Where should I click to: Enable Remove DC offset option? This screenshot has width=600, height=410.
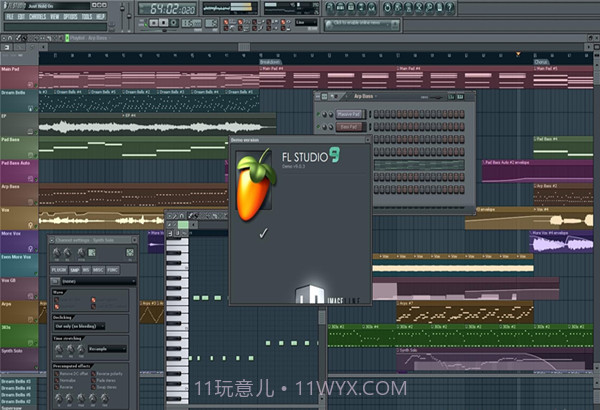pos(57,374)
